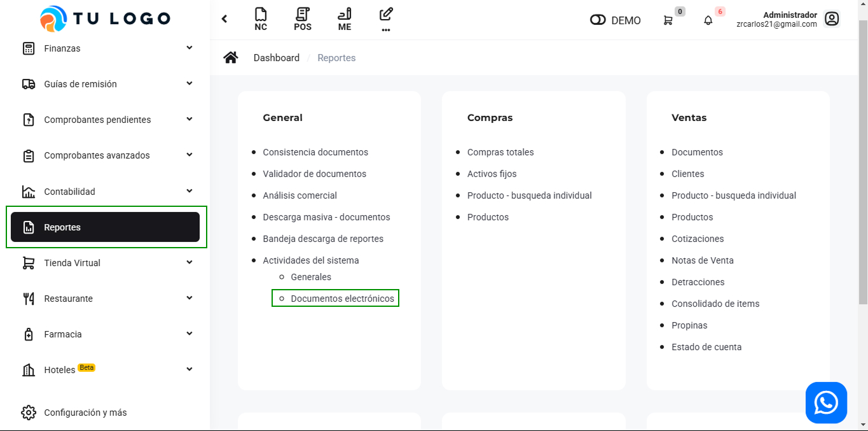Open Compras totales report
The width and height of the screenshot is (868, 431).
point(500,152)
